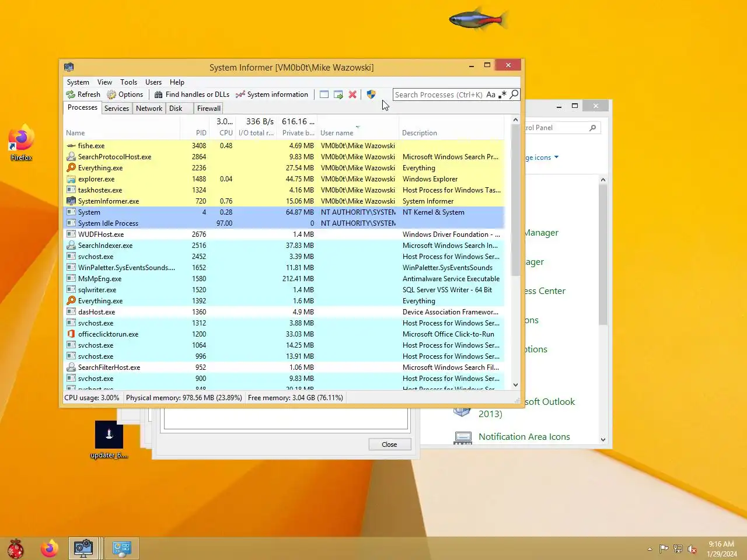This screenshot has height=560, width=747.
Task: Switch to the Network tab
Action: click(x=149, y=108)
